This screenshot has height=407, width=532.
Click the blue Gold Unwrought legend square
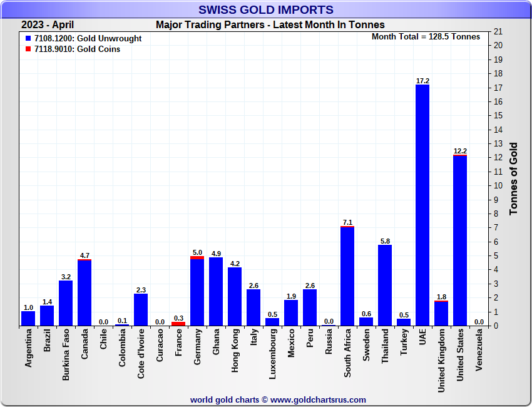pyautogui.click(x=28, y=39)
